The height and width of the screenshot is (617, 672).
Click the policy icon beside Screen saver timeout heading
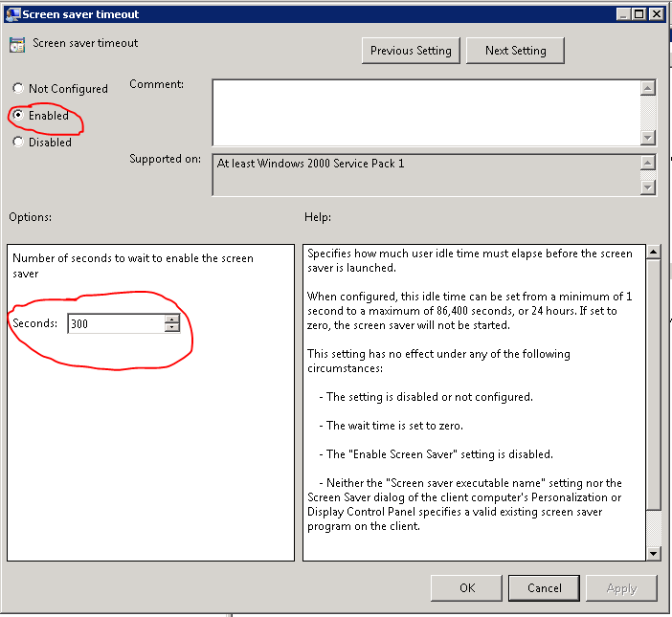[x=17, y=45]
